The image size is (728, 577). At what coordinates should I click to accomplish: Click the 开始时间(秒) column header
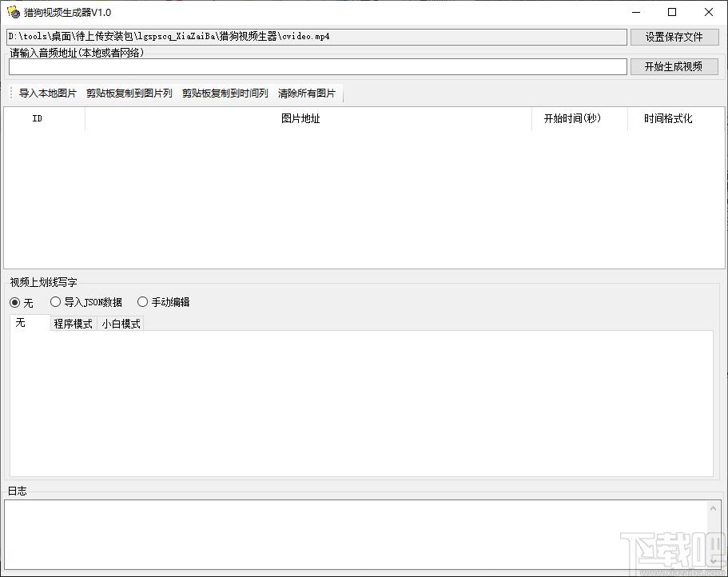point(579,119)
